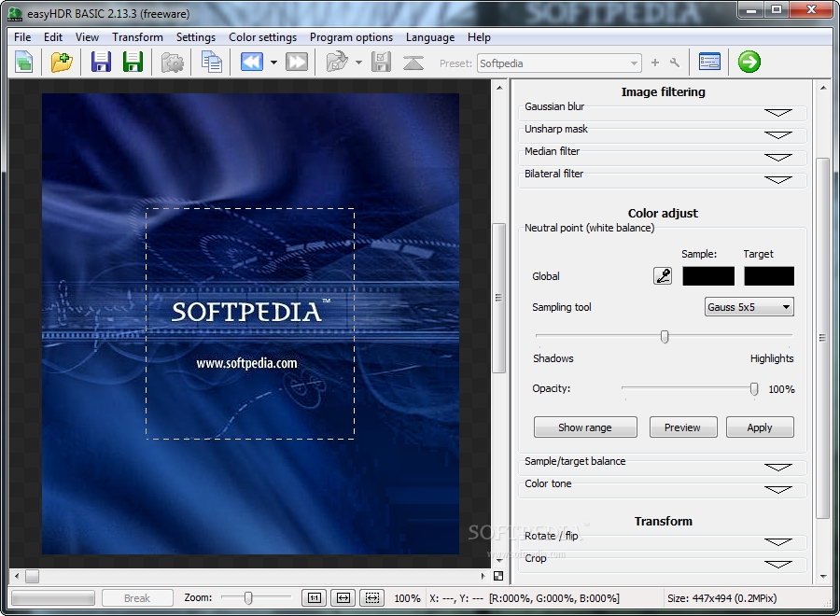Screen dimensions: 840x616
Task: Click the gray save-preset floppy icon
Action: [381, 63]
